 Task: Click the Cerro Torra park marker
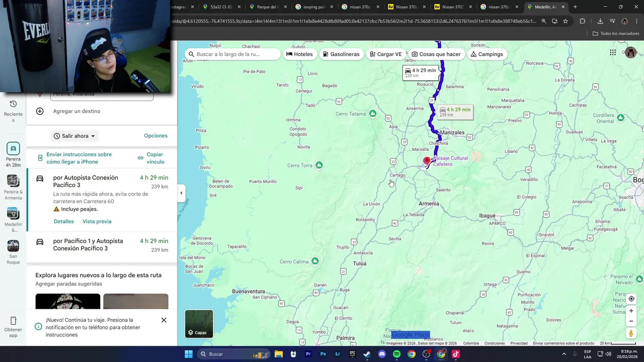(x=319, y=165)
